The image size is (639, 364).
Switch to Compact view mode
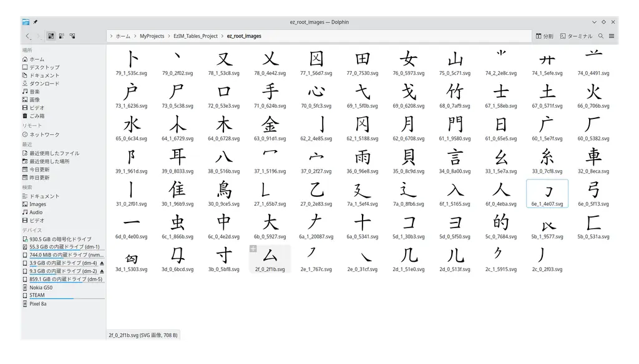pyautogui.click(x=62, y=36)
